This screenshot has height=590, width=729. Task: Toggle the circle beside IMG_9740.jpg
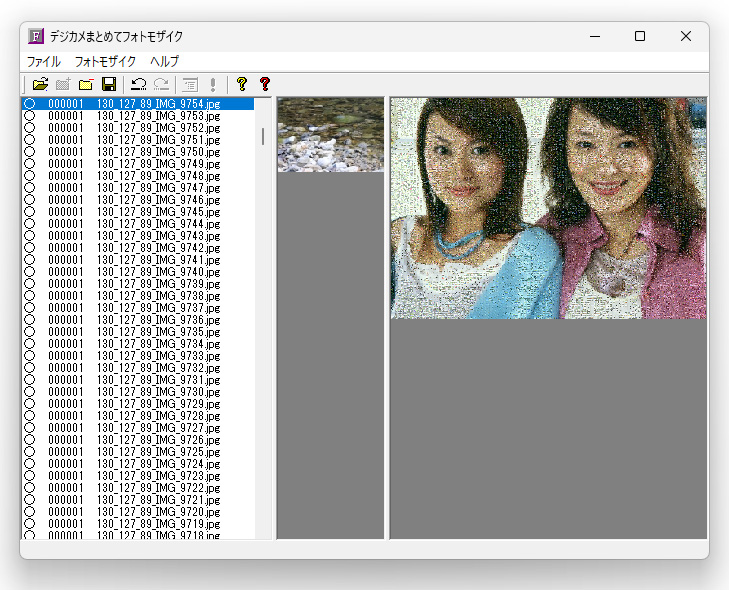click(x=30, y=272)
